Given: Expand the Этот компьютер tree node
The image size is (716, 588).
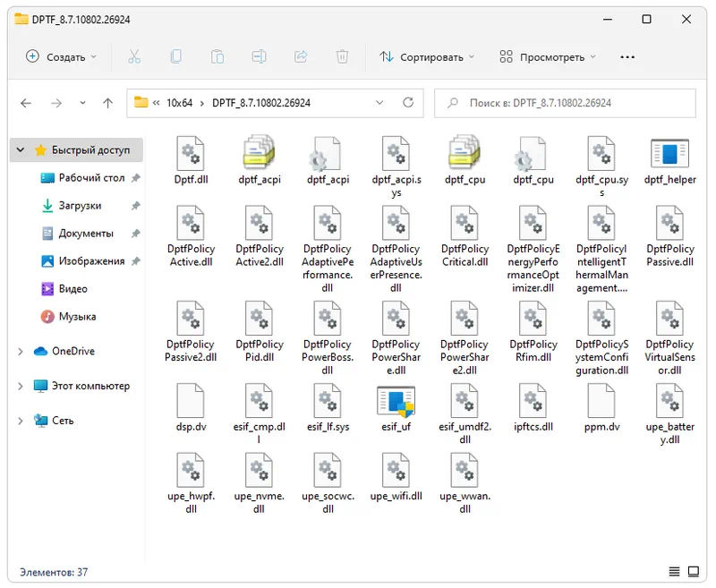Looking at the screenshot, I should [21, 387].
